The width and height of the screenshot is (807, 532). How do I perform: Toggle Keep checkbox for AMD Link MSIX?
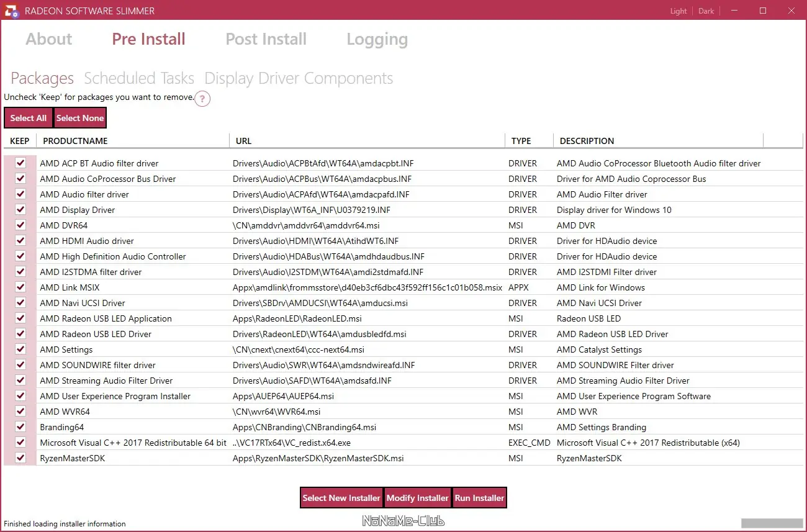pos(20,287)
